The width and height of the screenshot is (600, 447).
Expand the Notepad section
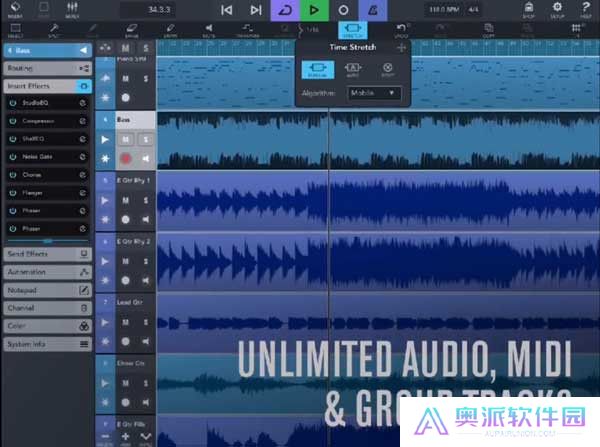coord(48,290)
